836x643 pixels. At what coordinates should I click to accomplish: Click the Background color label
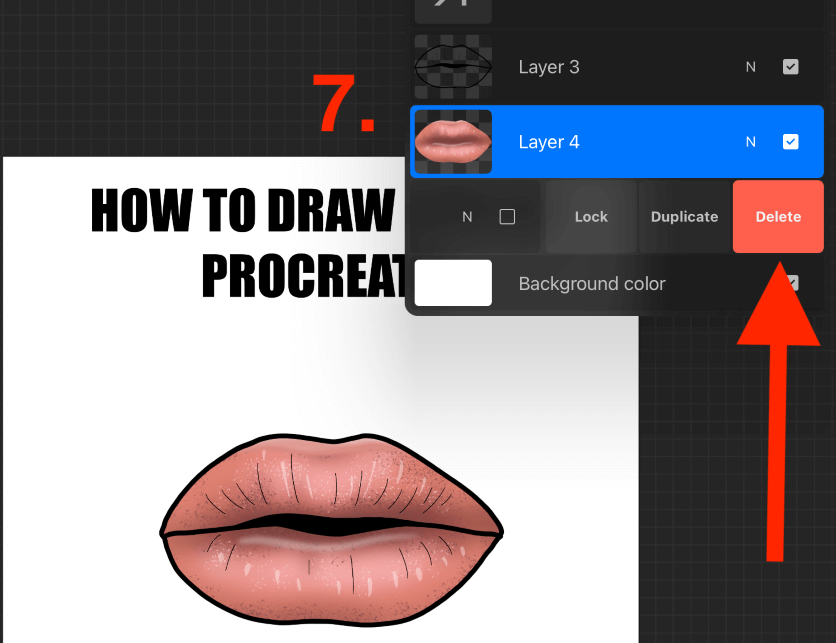pos(592,284)
